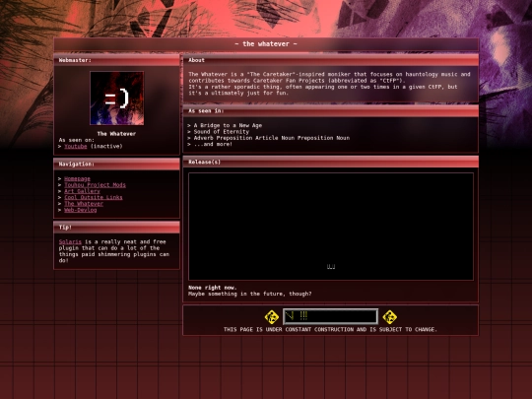Open the Web-Devlog link
532x399 pixels.
pyautogui.click(x=81, y=210)
